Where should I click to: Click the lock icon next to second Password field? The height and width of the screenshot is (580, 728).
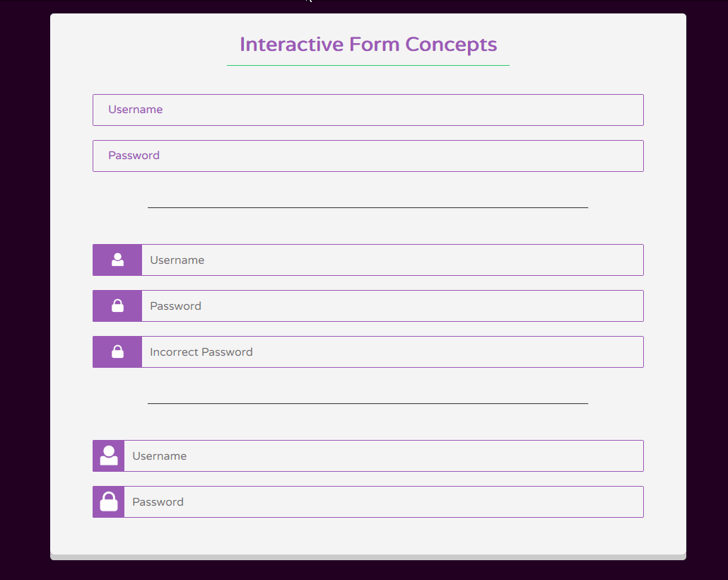point(117,306)
